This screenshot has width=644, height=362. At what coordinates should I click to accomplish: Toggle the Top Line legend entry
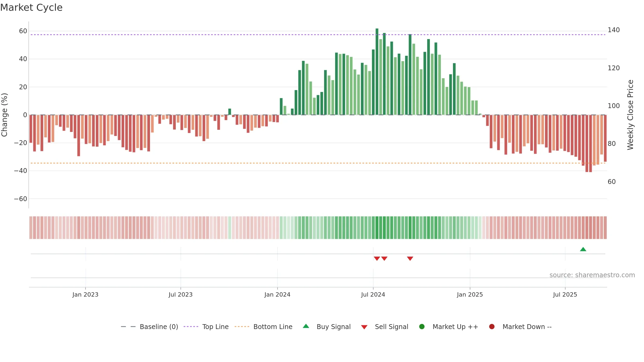(206, 327)
